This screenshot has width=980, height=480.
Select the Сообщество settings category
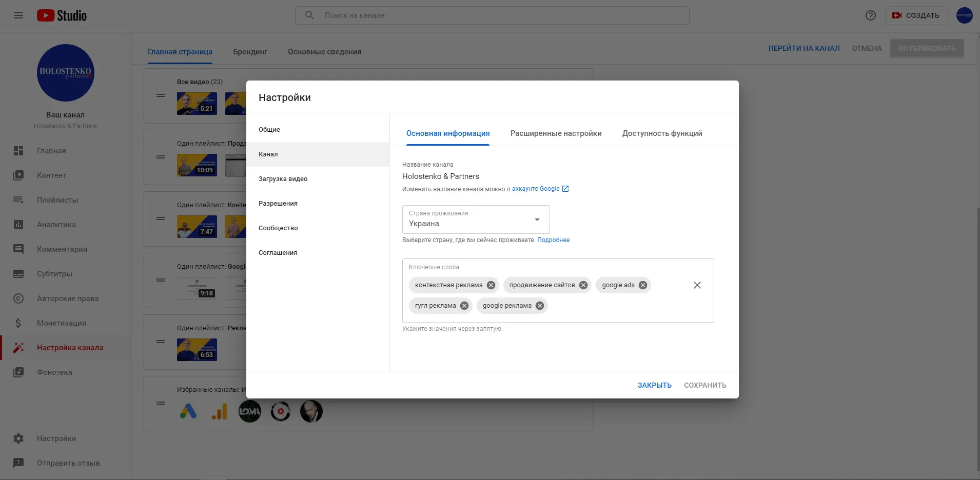[318, 228]
